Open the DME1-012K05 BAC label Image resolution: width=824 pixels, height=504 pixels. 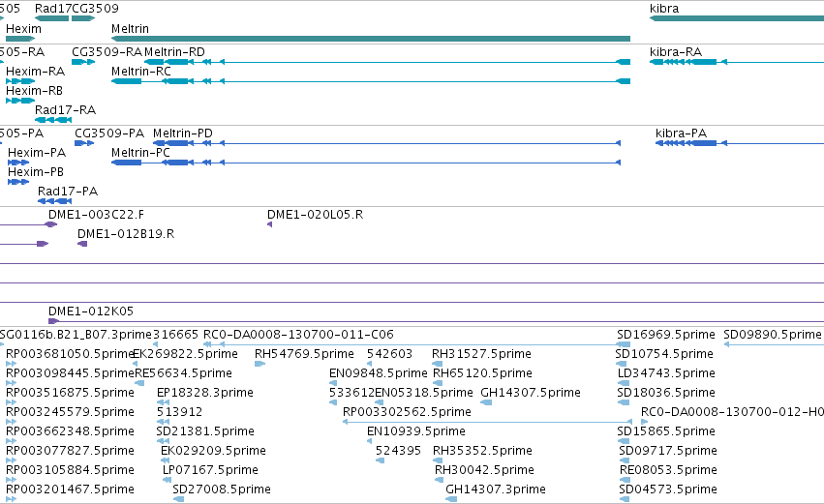click(91, 311)
